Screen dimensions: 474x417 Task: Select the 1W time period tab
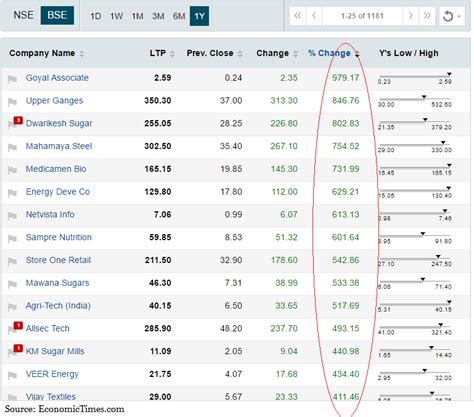tap(116, 16)
